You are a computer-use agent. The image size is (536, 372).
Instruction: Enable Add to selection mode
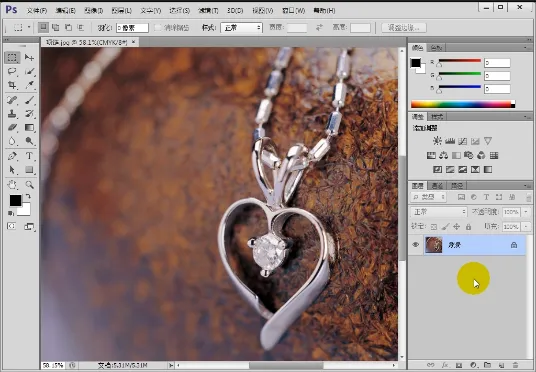[55, 27]
